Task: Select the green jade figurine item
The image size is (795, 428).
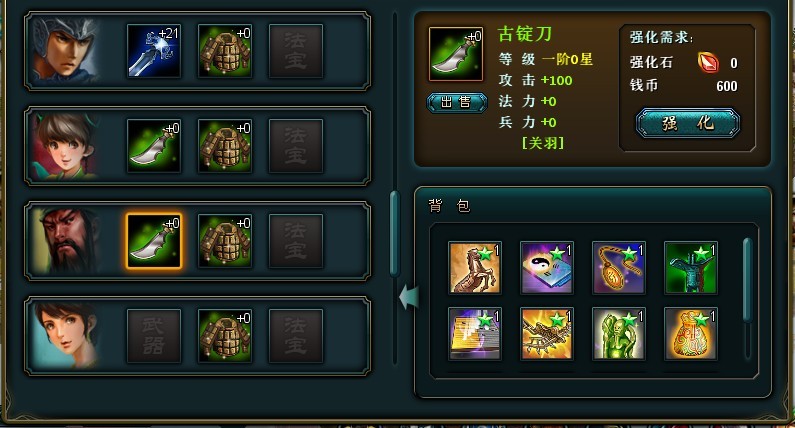Action: (619, 334)
